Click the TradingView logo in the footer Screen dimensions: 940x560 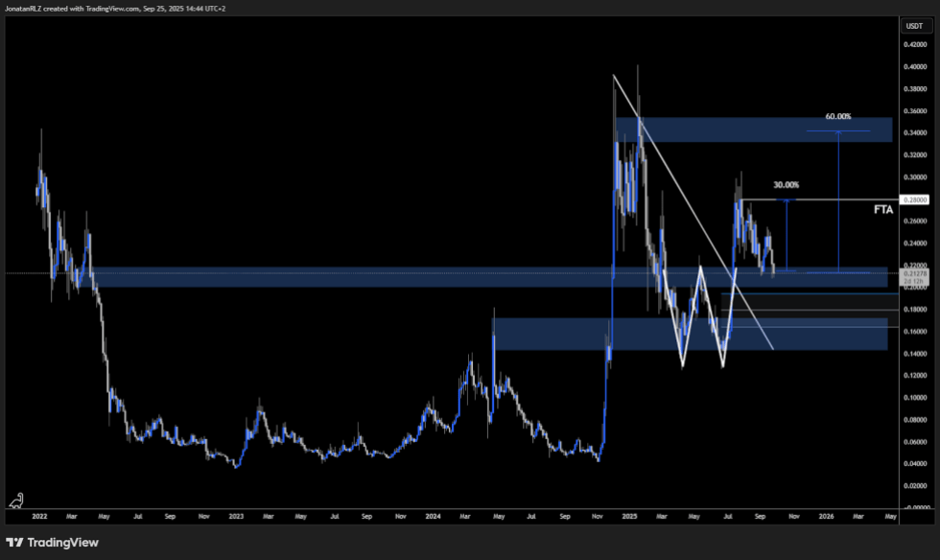[x=52, y=542]
